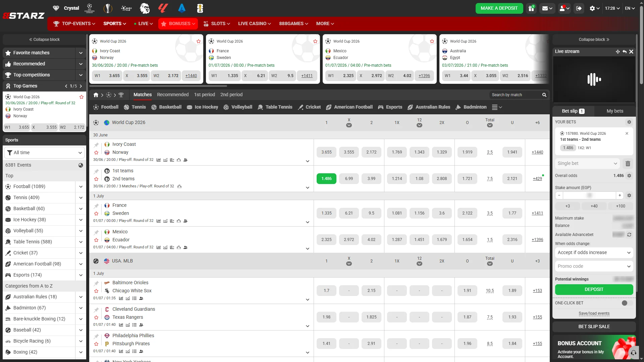The width and height of the screenshot is (644, 362).
Task: Switch to the My bets tab
Action: (x=615, y=111)
